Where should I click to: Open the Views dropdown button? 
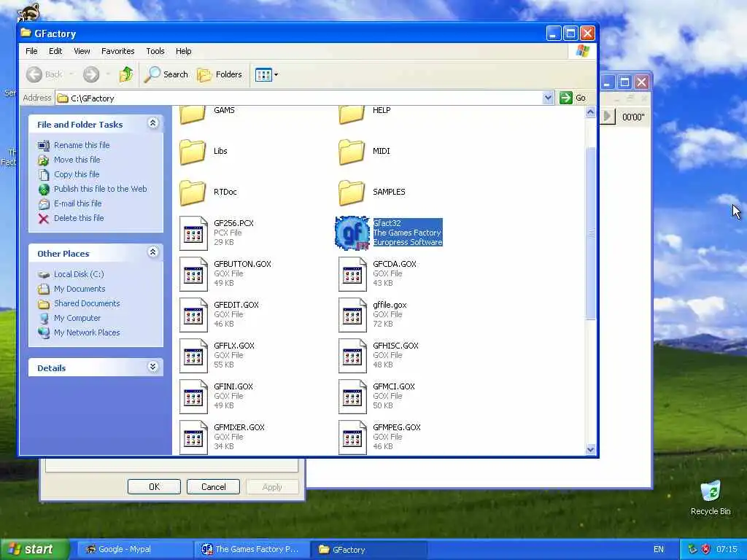(x=266, y=75)
